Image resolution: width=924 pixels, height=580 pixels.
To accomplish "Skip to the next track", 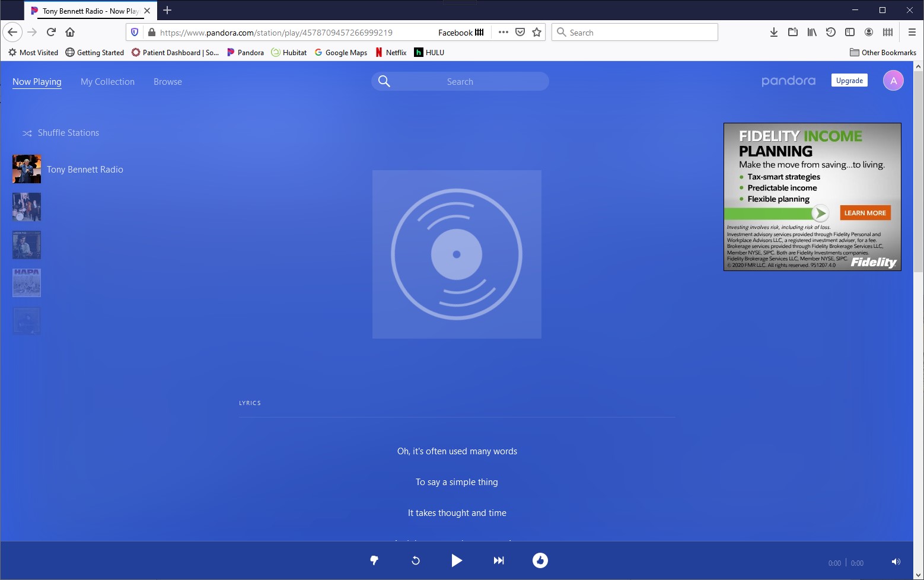I will click(x=498, y=560).
